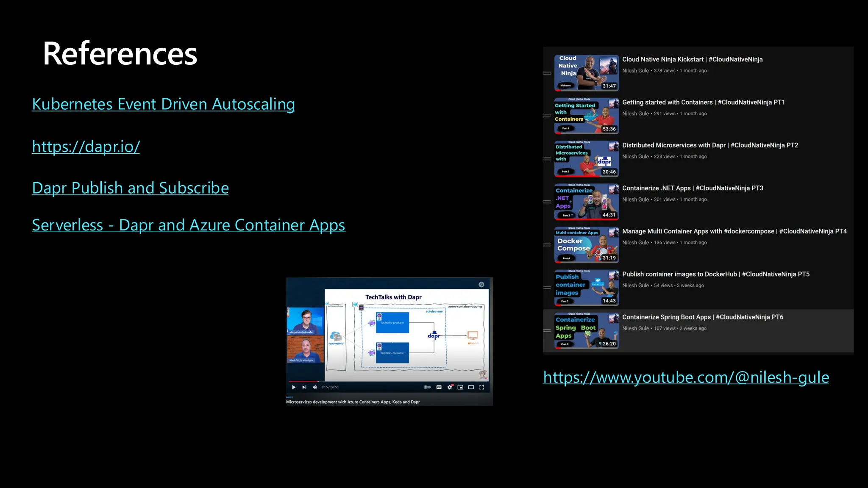Click 'Nilesh Gule' under the 136 views video
The image size is (868, 488).
point(635,243)
